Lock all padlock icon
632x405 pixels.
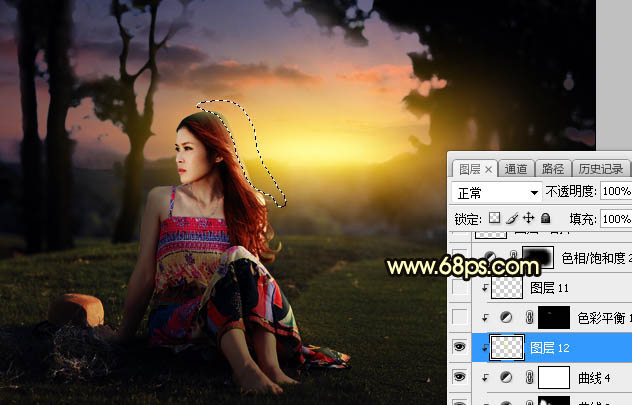click(x=545, y=218)
